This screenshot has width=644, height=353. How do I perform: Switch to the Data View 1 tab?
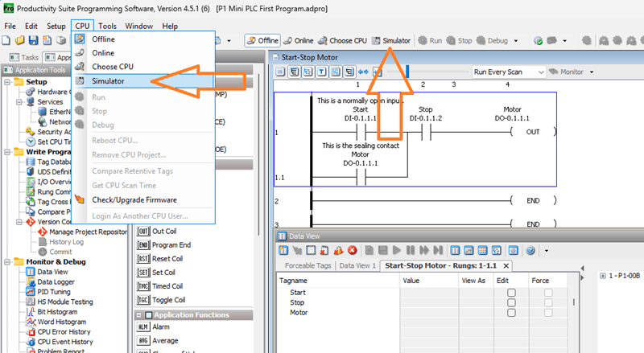pos(357,265)
